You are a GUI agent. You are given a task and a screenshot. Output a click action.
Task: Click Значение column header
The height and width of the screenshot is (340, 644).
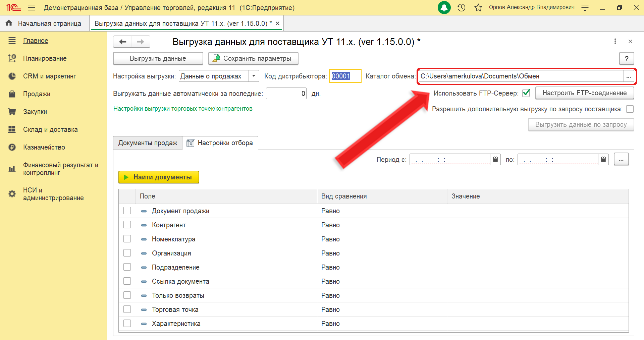pyautogui.click(x=538, y=196)
